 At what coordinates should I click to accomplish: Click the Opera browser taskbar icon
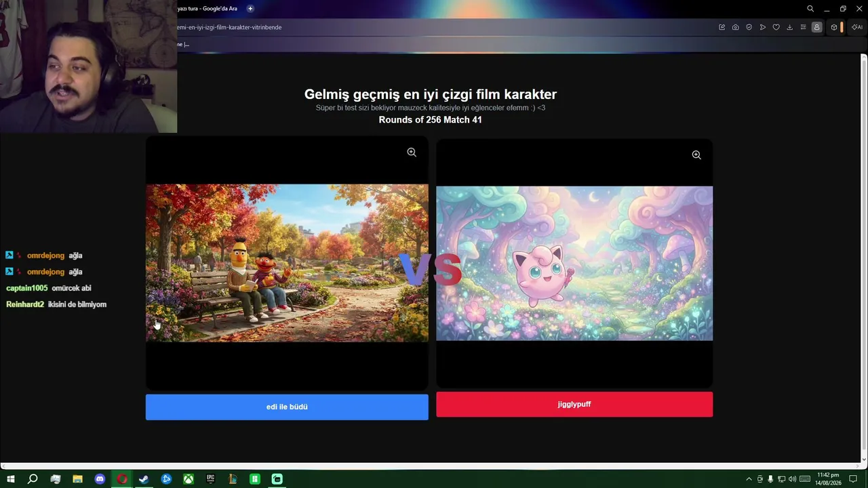pyautogui.click(x=122, y=479)
